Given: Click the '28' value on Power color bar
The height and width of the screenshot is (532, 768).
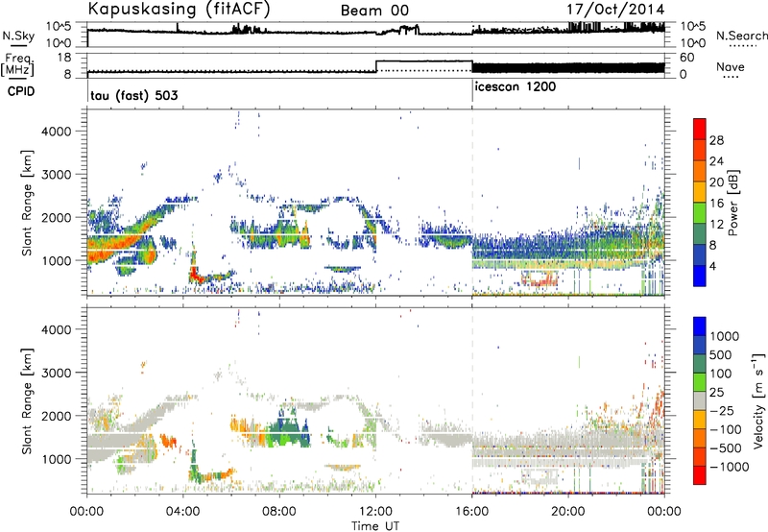Looking at the screenshot, I should (716, 140).
